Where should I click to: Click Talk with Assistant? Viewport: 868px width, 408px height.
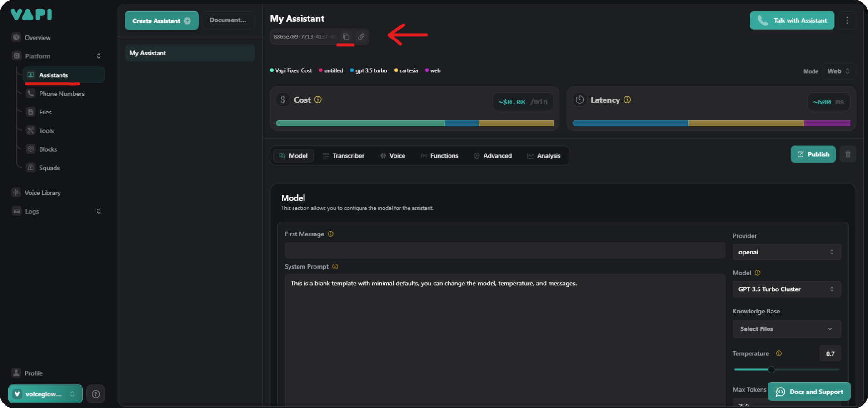(792, 20)
